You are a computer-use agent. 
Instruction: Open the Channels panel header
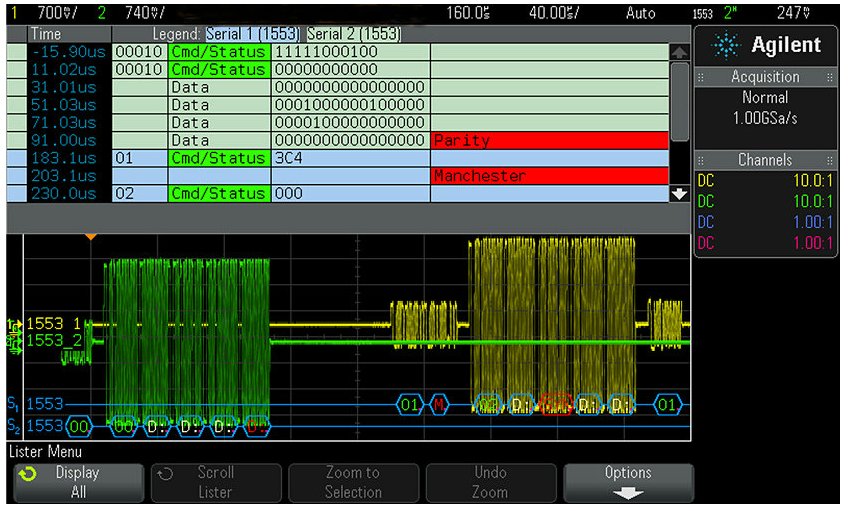(x=765, y=160)
